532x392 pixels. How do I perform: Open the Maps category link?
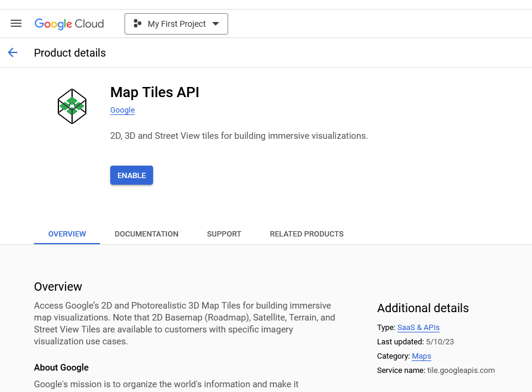coord(421,356)
